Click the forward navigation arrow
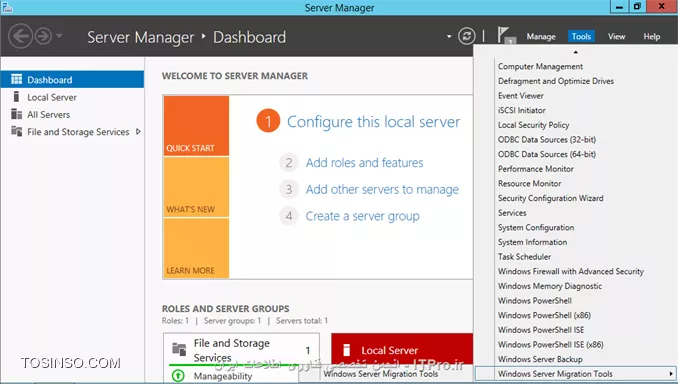The image size is (678, 384). 43,36
